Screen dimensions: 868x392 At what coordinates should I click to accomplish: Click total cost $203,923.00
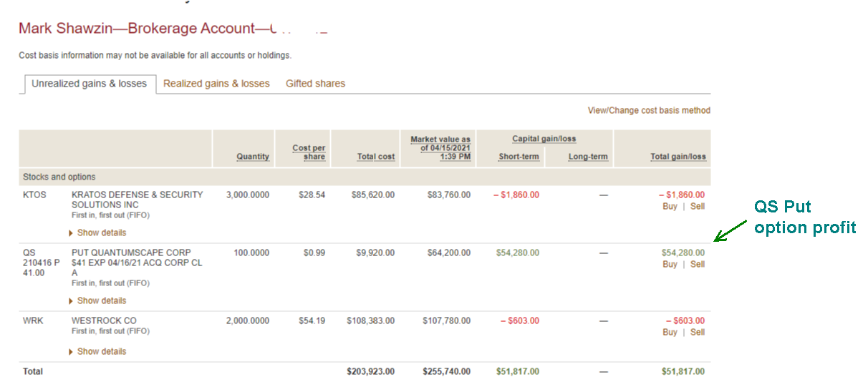click(370, 371)
